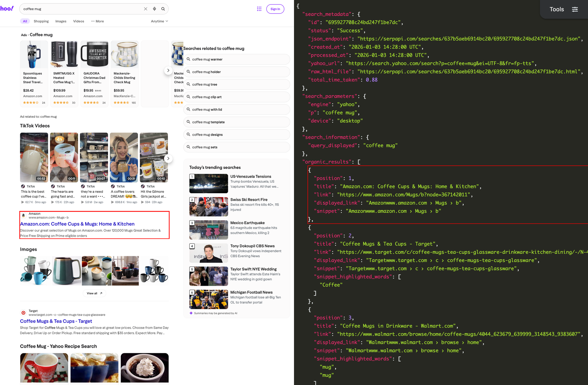588x385 pixels.
Task: Switch to the All results tab
Action: (x=25, y=21)
